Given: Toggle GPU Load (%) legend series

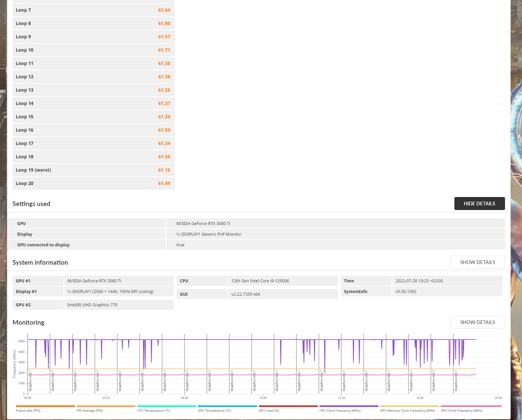Looking at the screenshot, I should click(x=288, y=409).
